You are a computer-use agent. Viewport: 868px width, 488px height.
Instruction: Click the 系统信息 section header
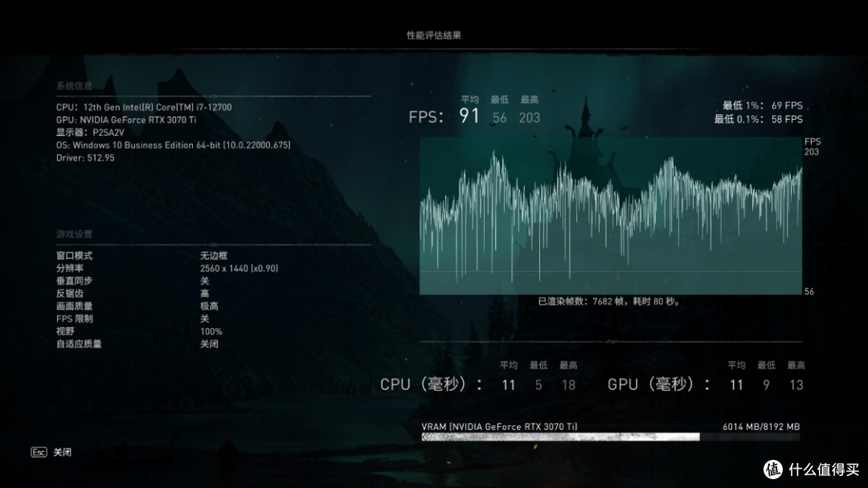74,86
